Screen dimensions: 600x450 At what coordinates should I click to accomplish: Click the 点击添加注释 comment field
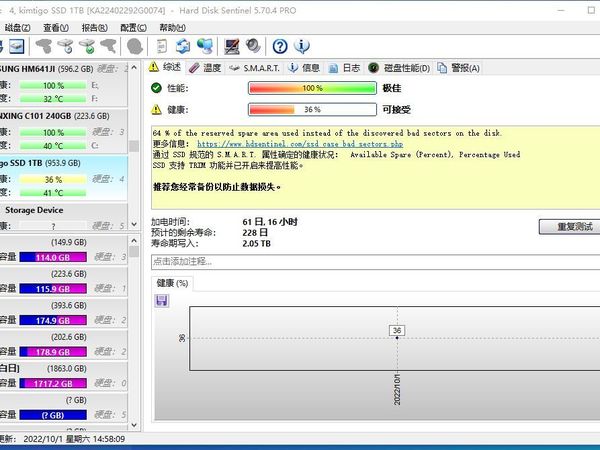376,262
